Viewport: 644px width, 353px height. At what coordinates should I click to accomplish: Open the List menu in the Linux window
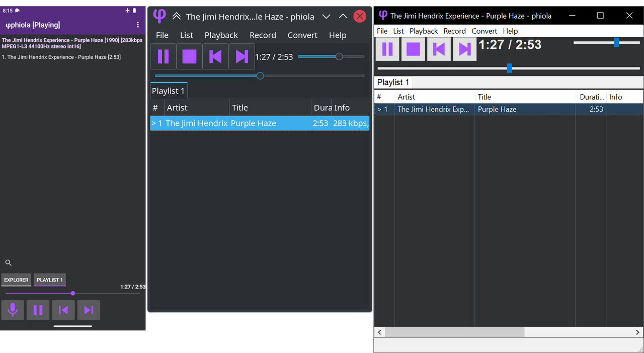(187, 35)
